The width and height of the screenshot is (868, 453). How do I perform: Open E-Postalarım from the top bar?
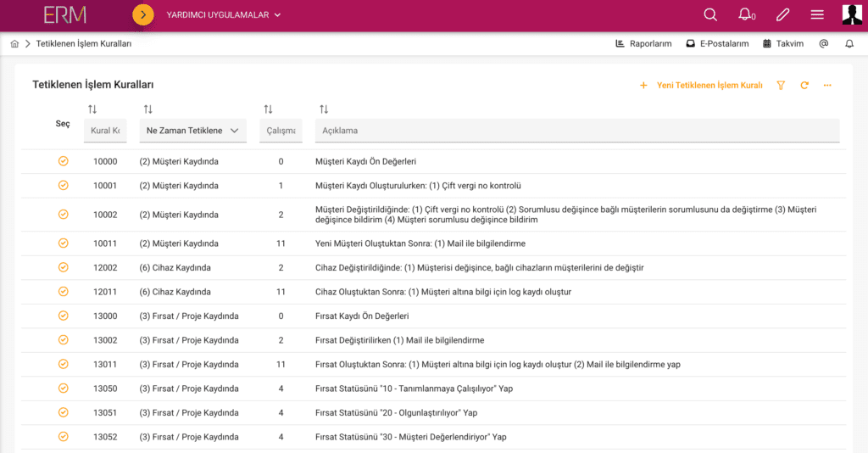click(717, 44)
